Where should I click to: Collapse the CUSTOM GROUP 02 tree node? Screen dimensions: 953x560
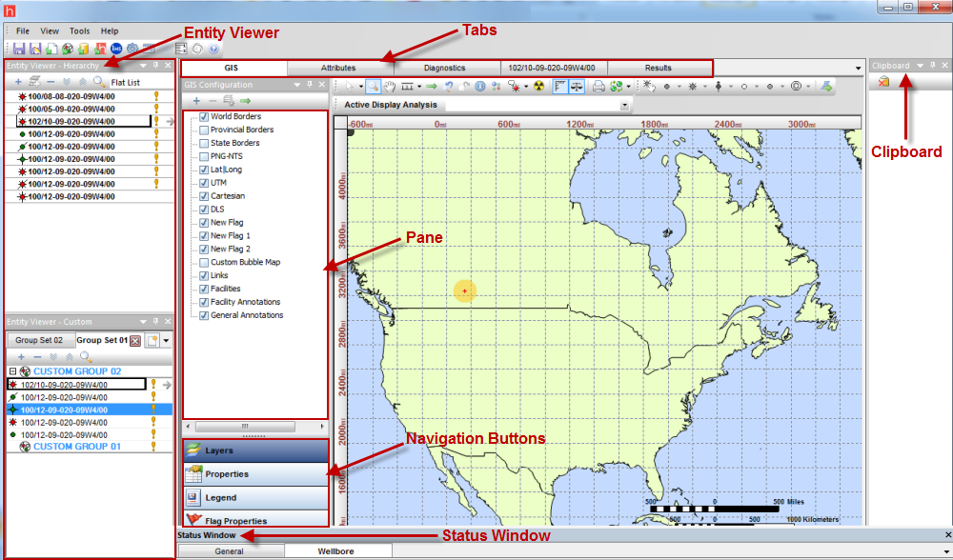10,370
